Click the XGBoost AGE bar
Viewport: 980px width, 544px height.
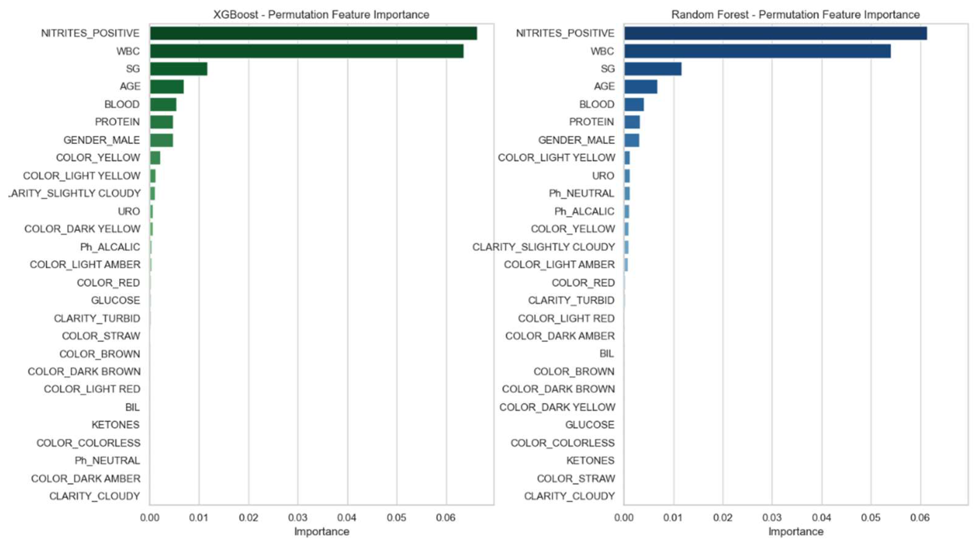pyautogui.click(x=167, y=87)
